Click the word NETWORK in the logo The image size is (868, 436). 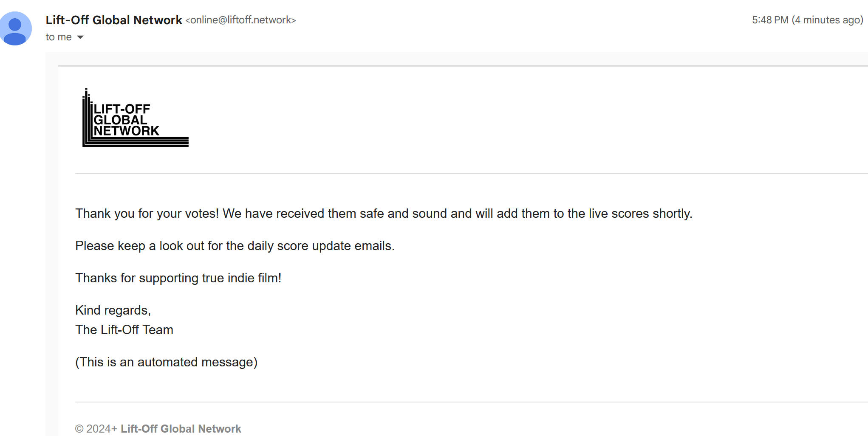[x=127, y=131]
